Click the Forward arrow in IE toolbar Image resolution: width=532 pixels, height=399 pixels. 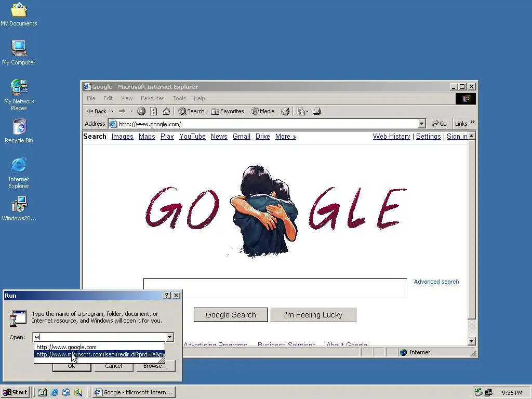(x=122, y=111)
